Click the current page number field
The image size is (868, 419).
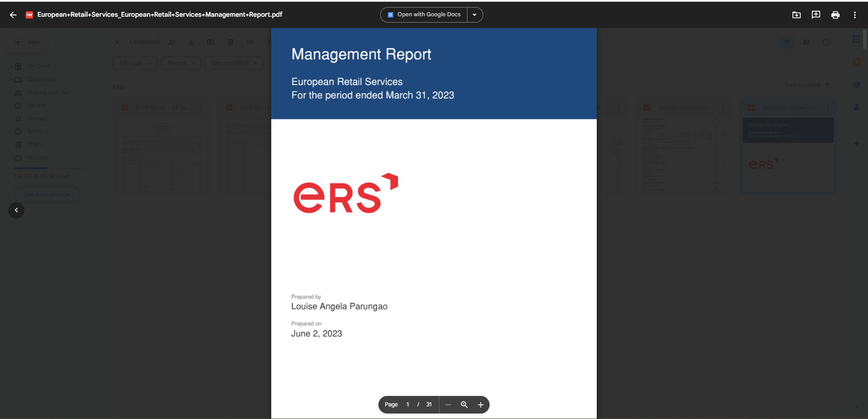pos(408,405)
